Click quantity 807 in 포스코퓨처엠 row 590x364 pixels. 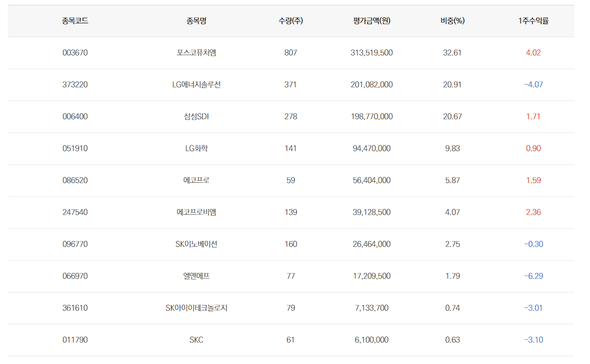click(x=291, y=53)
